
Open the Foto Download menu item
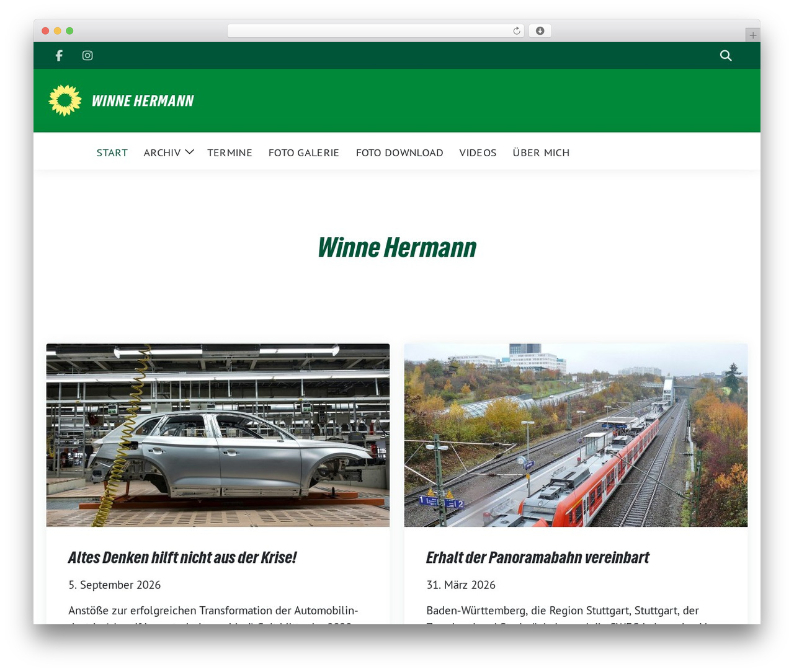click(399, 153)
